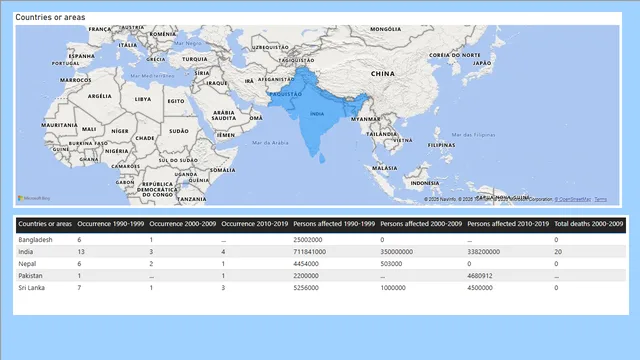This screenshot has height=360, width=640.
Task: Click the 711841000 cell in India row
Action: click(309, 252)
